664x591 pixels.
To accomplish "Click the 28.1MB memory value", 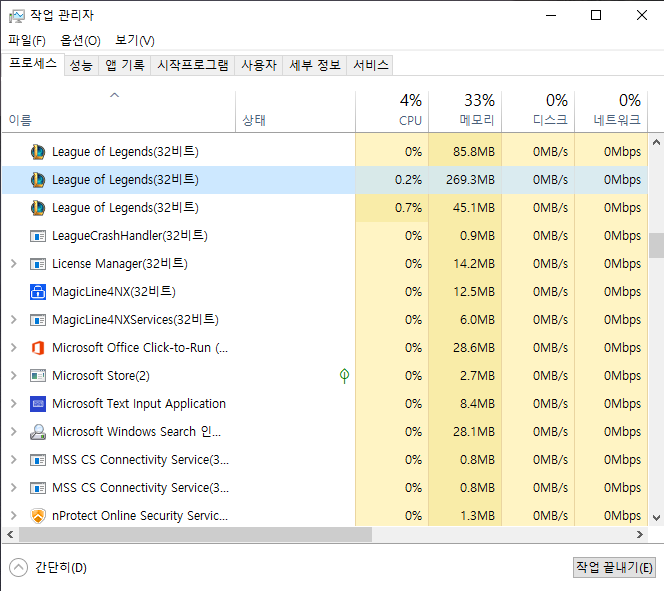I will click(473, 431).
